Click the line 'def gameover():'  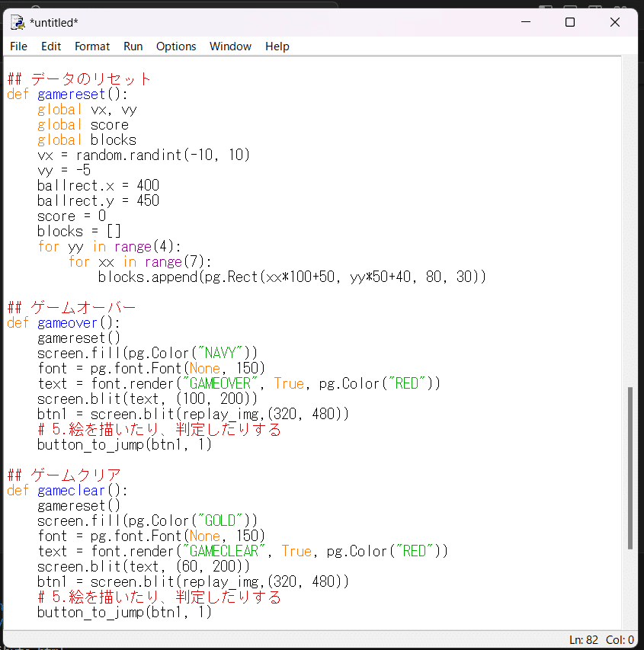click(63, 323)
